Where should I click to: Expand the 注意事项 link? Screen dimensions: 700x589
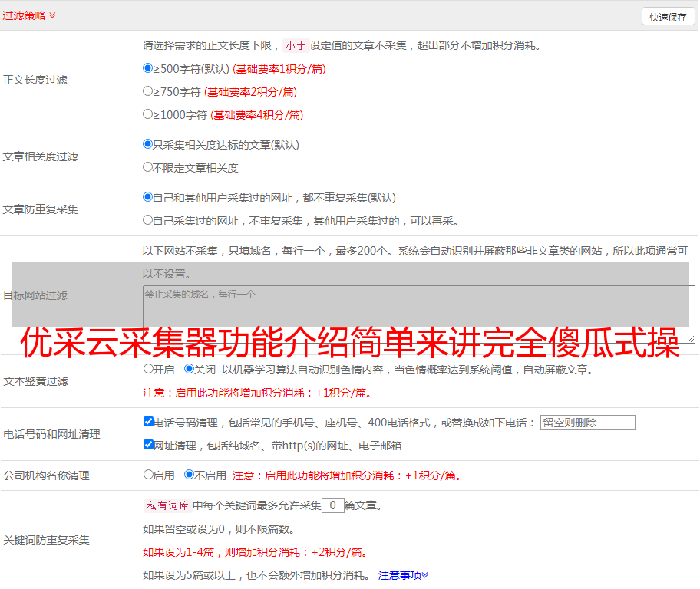tap(403, 574)
